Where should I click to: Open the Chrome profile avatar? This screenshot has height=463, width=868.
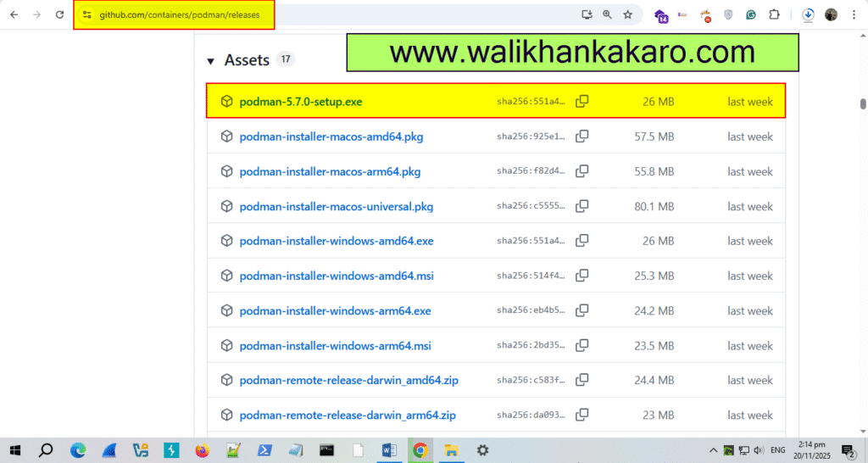(x=831, y=15)
